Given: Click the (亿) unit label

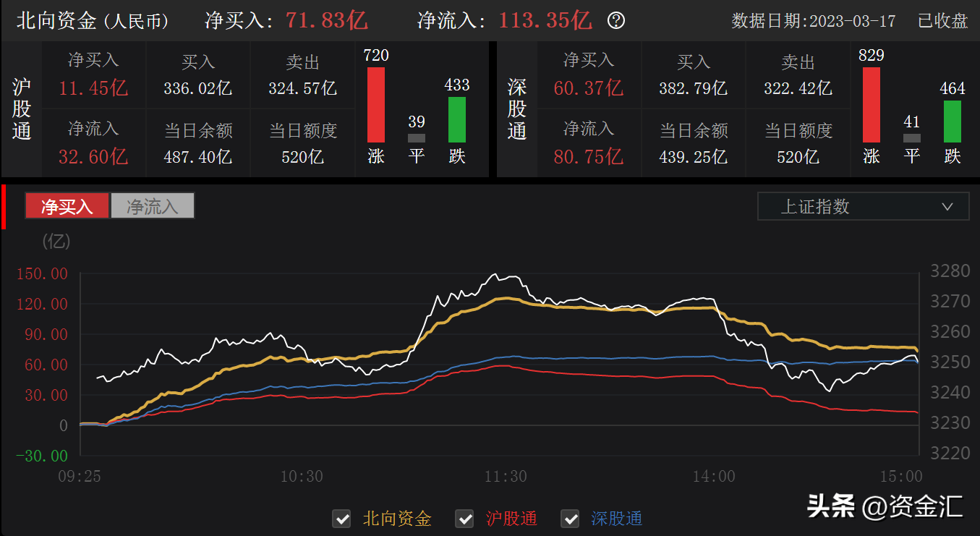Looking at the screenshot, I should click(56, 240).
